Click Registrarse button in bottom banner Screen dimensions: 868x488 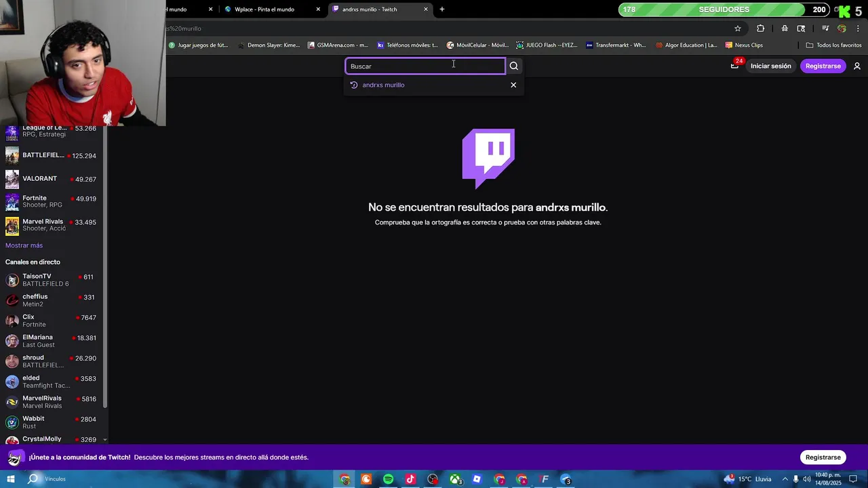(x=823, y=457)
